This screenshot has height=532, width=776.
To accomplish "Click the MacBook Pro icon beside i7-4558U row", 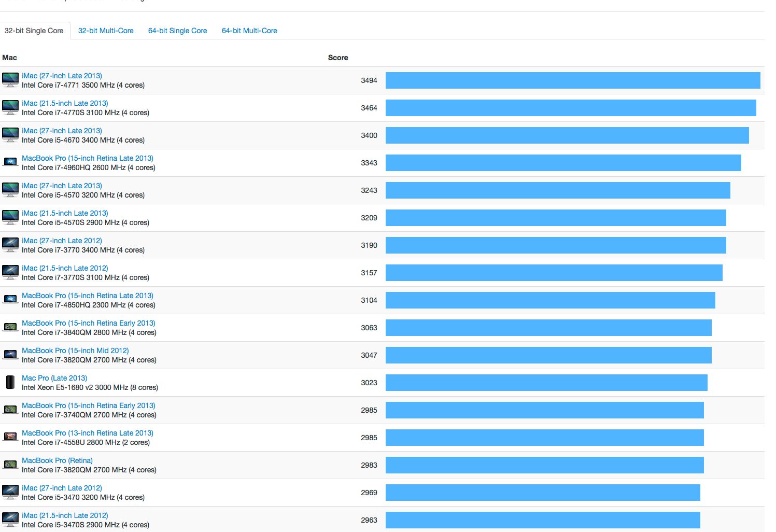I will (x=10, y=437).
